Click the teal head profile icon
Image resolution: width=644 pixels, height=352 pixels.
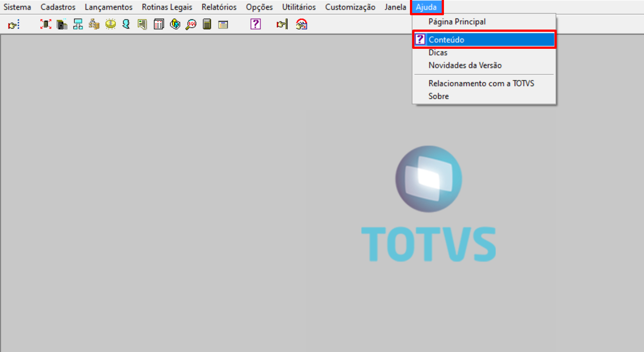point(126,24)
